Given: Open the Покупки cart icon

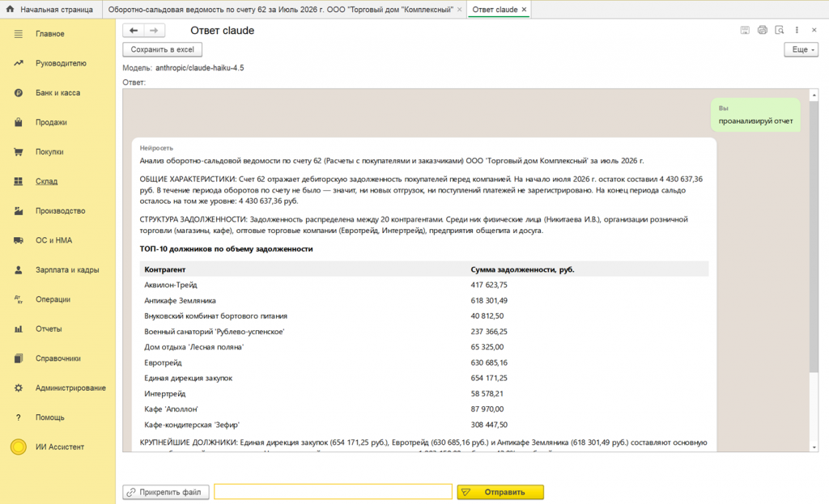Looking at the screenshot, I should point(19,151).
